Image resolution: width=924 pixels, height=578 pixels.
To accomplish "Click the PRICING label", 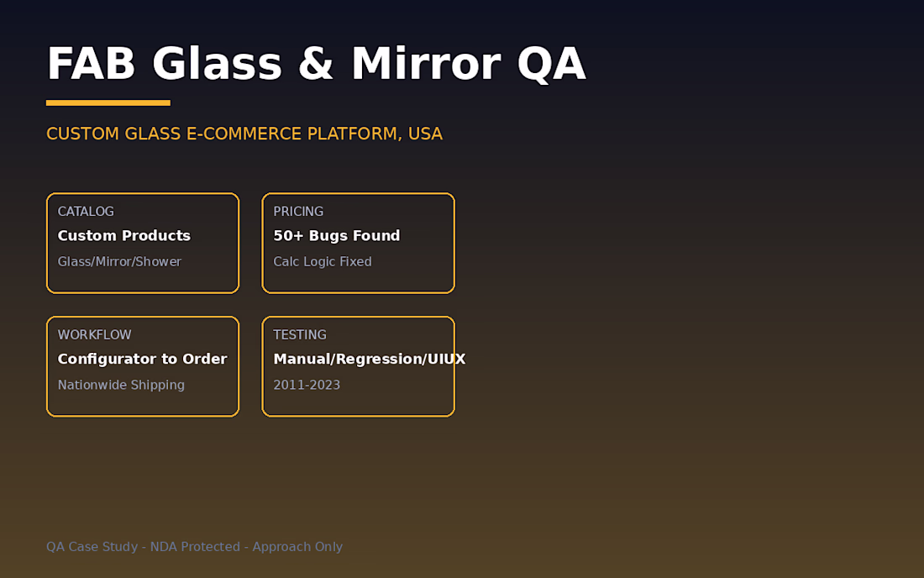I will coord(298,212).
